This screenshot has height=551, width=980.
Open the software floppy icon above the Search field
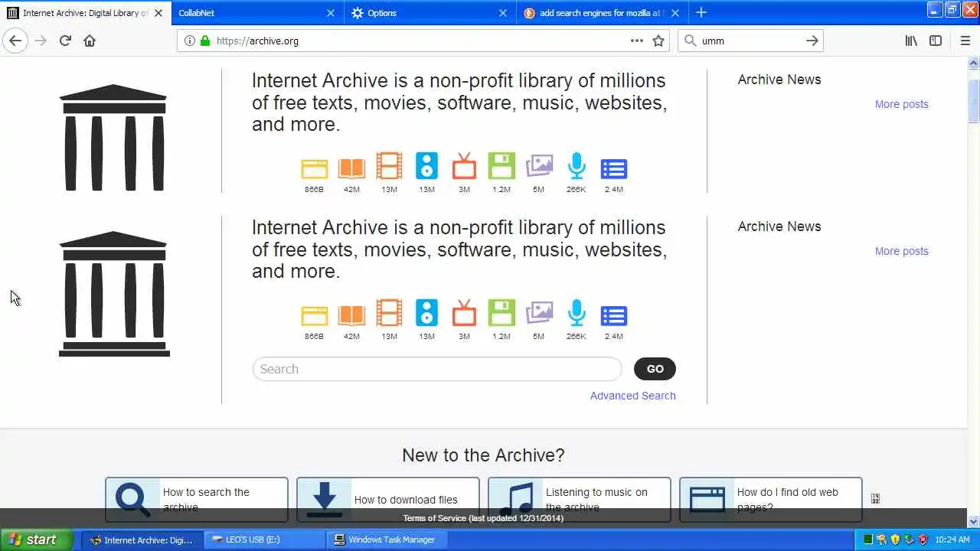click(501, 313)
